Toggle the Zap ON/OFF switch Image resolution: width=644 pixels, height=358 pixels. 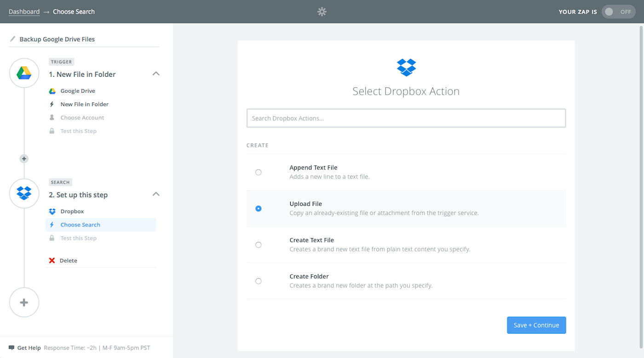618,12
